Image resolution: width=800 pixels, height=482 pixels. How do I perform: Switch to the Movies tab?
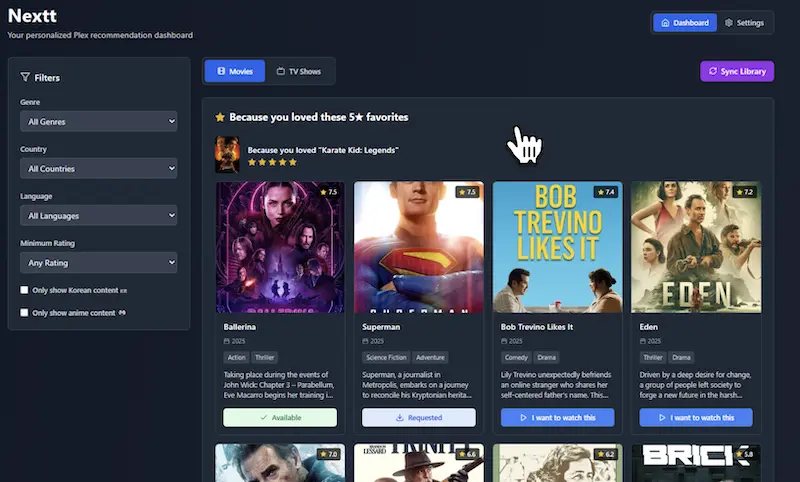[x=235, y=71]
